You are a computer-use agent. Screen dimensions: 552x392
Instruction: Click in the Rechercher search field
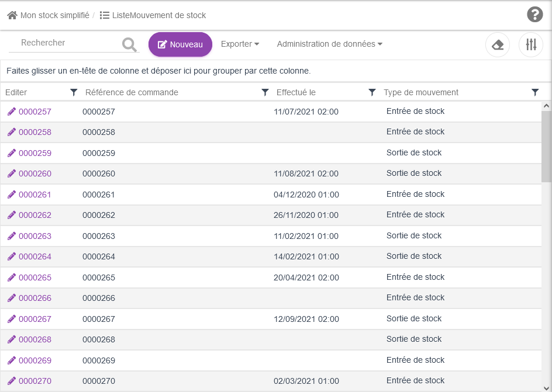tap(64, 43)
